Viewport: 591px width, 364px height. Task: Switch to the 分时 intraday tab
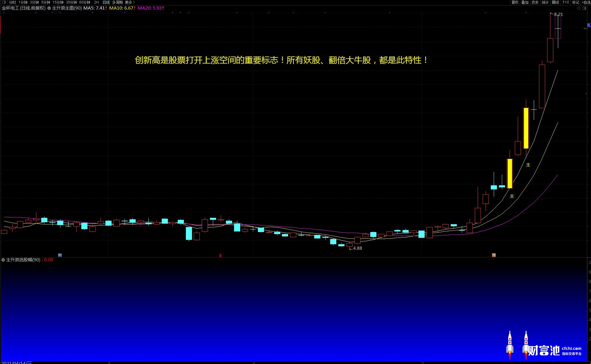click(x=12, y=2)
